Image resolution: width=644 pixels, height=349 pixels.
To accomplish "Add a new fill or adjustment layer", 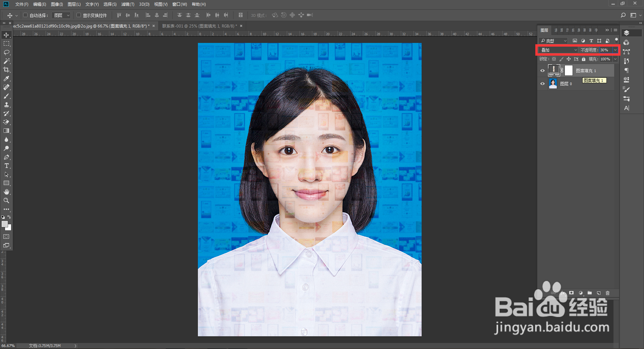I will (x=581, y=293).
